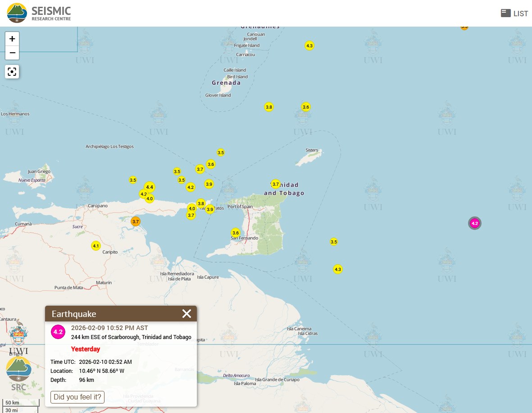Select the orange 3.7 marker near Carúpano

[136, 221]
